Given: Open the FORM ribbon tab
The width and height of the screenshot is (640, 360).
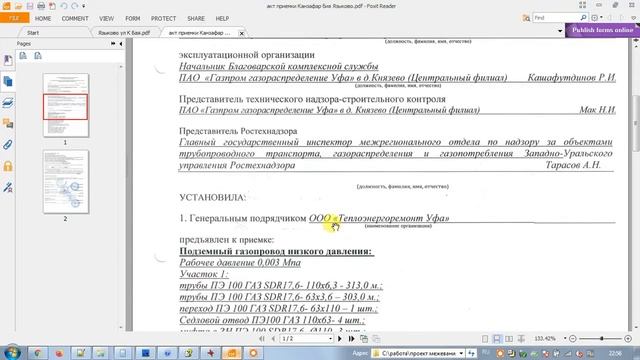Looking at the screenshot, I should coord(133,19).
